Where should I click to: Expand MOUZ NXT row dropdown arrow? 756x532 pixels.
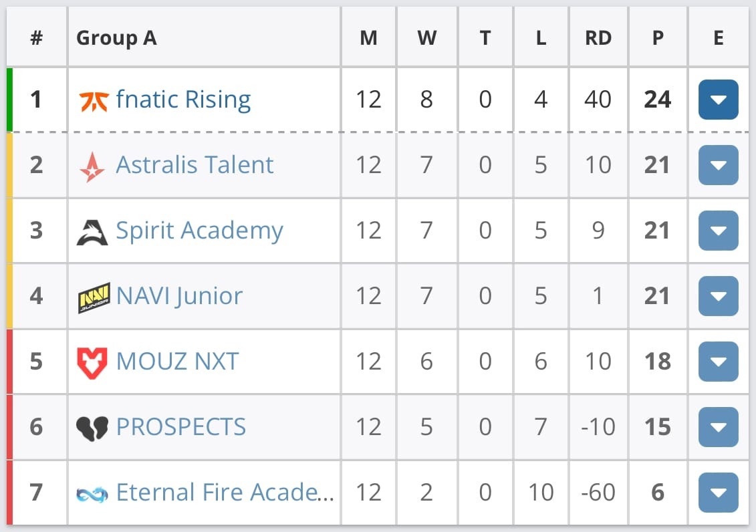[718, 362]
